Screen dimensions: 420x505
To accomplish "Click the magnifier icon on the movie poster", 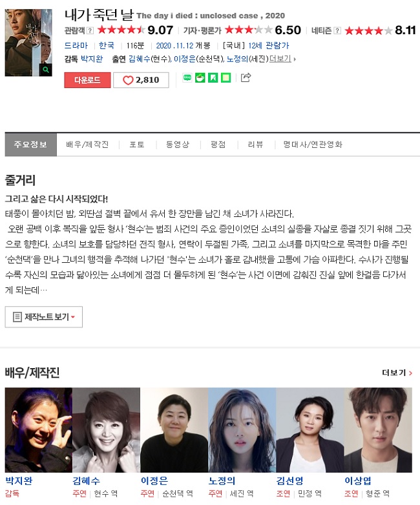I will click(x=46, y=70).
